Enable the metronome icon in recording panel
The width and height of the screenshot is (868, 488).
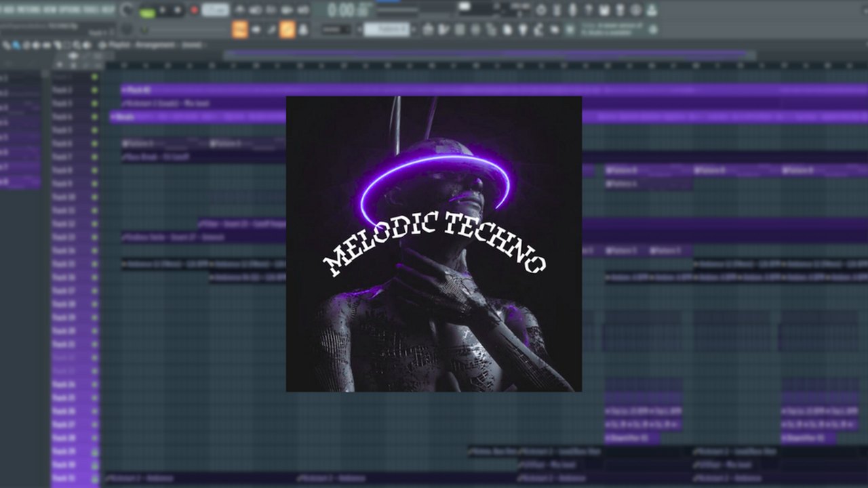(239, 10)
